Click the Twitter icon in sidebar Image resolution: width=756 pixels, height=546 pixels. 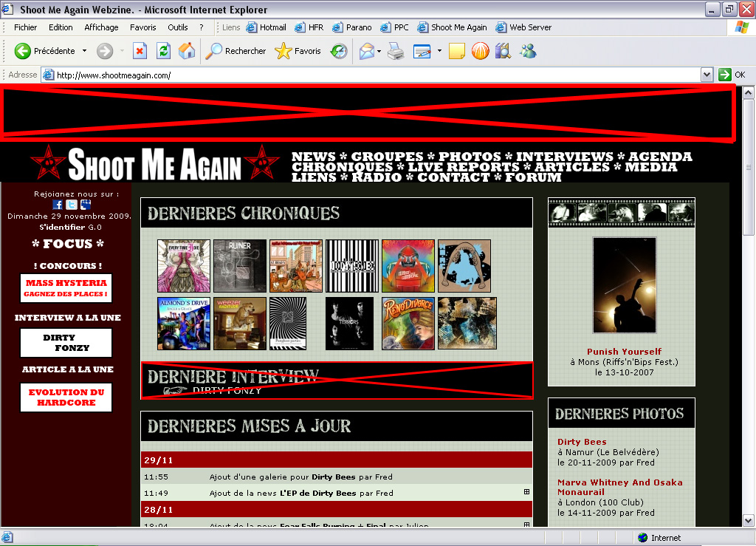pos(72,205)
